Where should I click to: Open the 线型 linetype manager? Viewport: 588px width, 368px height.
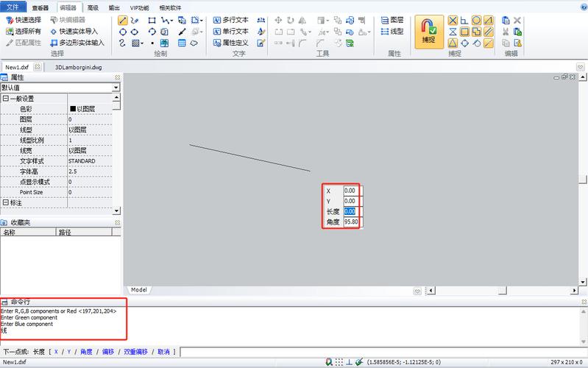click(x=392, y=32)
